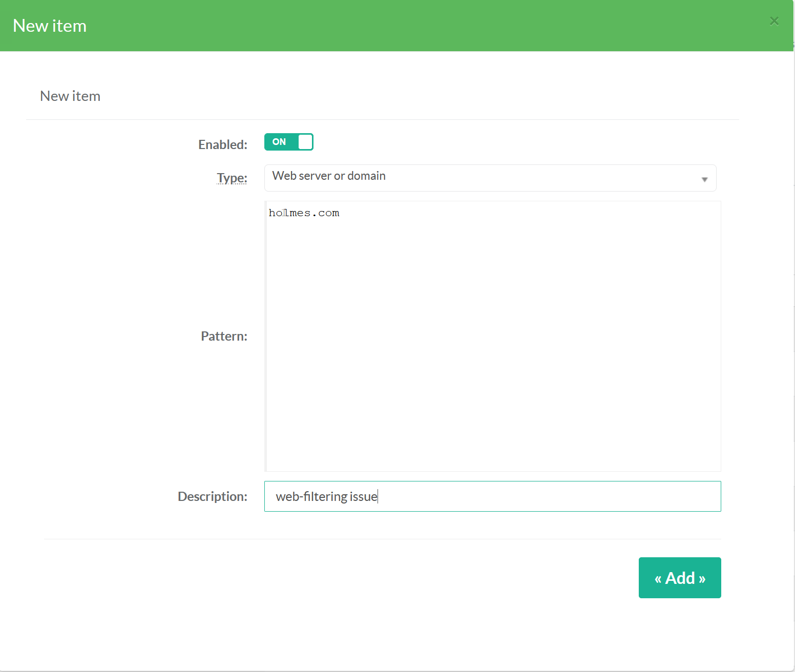Click the 'web-filtering issue' description text
The height and width of the screenshot is (672, 795).
[326, 497]
